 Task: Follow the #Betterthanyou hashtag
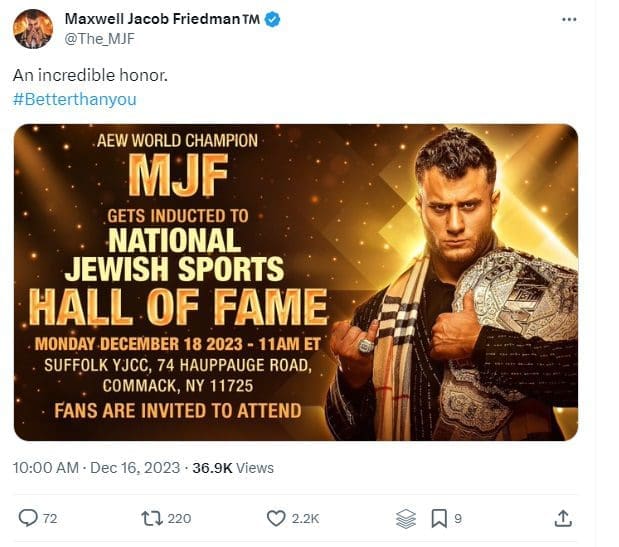75,99
